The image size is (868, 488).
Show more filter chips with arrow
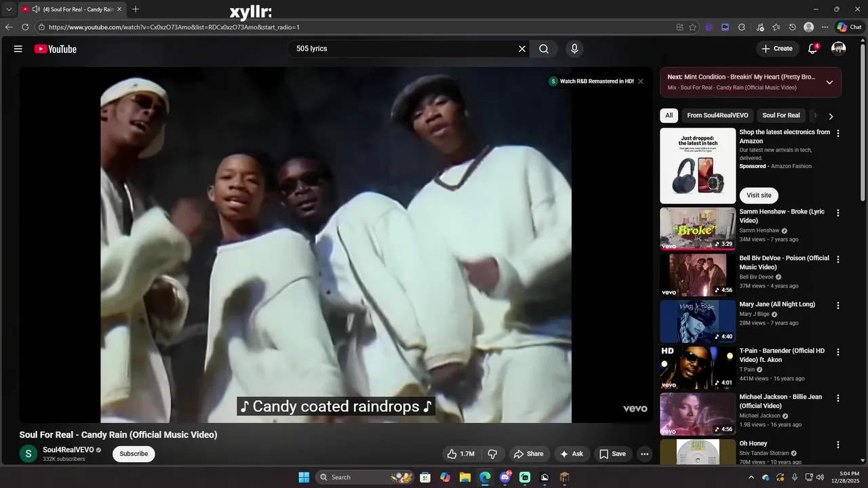point(831,116)
